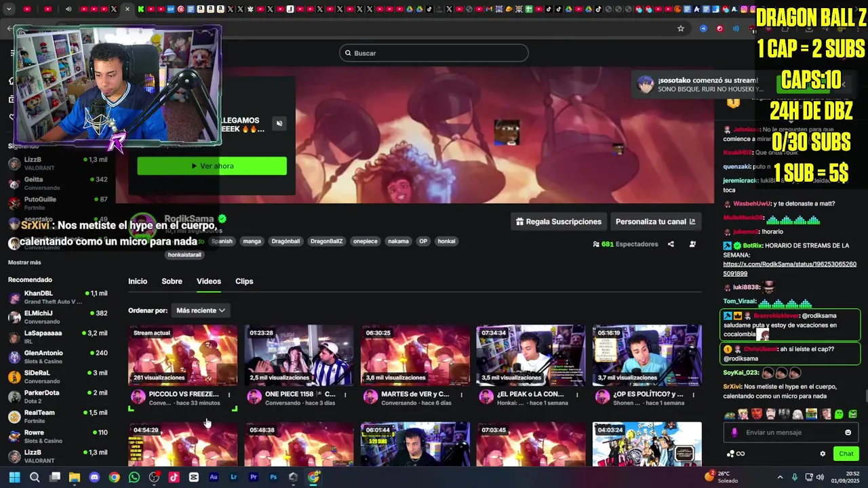Open PutoGuille in followed channels
This screenshot has height=488, width=868.
[x=58, y=203]
